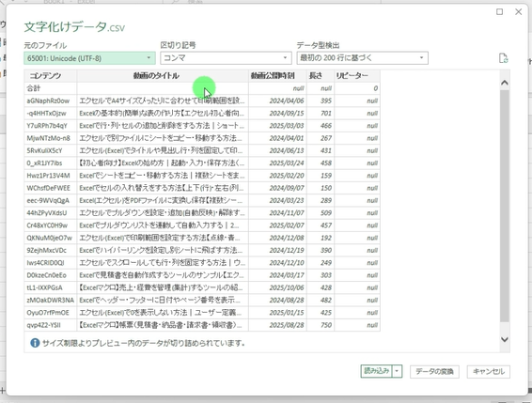Close the import dialog
The image size is (532, 403).
point(519,12)
